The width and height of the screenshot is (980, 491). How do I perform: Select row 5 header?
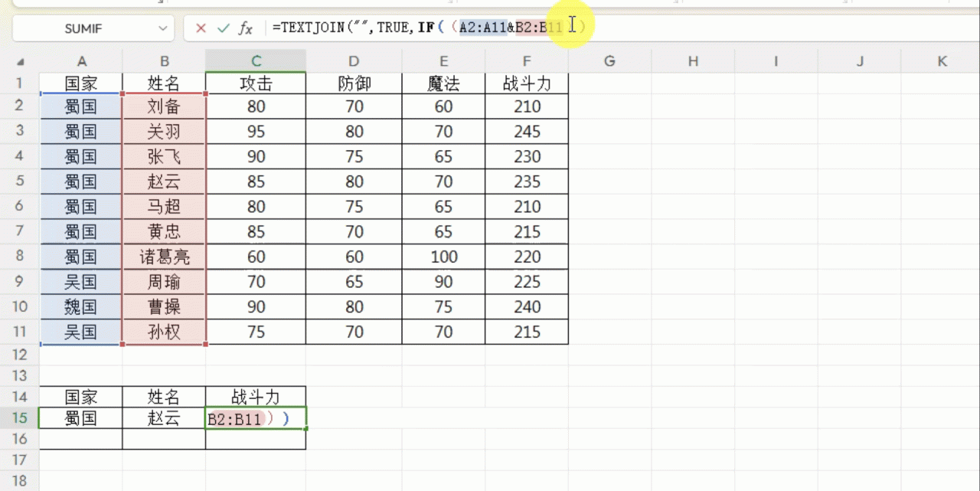pos(20,182)
